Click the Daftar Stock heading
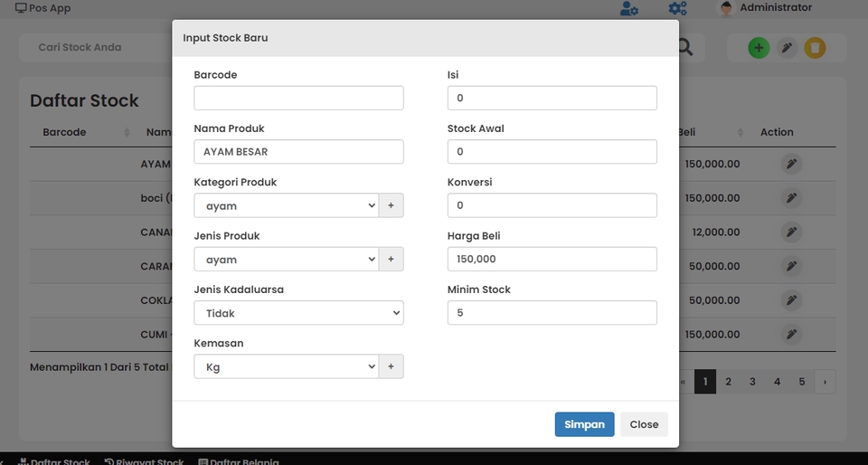 [84, 100]
